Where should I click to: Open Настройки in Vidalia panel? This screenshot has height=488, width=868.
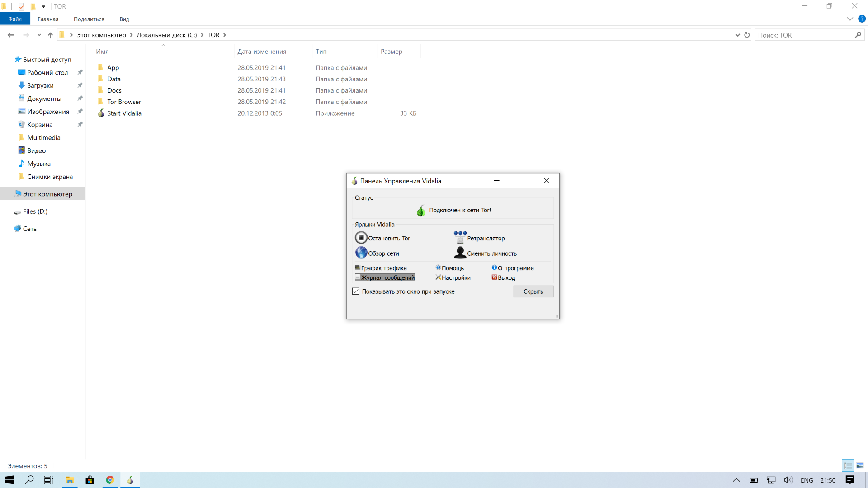[453, 277]
